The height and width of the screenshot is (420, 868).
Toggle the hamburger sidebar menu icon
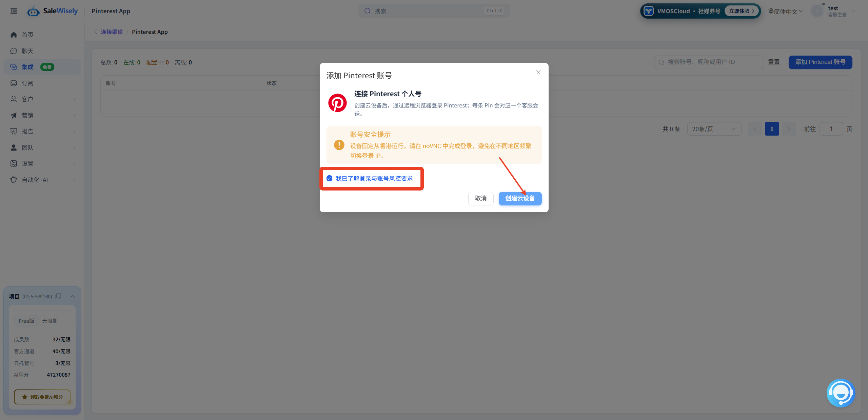pyautogui.click(x=14, y=11)
